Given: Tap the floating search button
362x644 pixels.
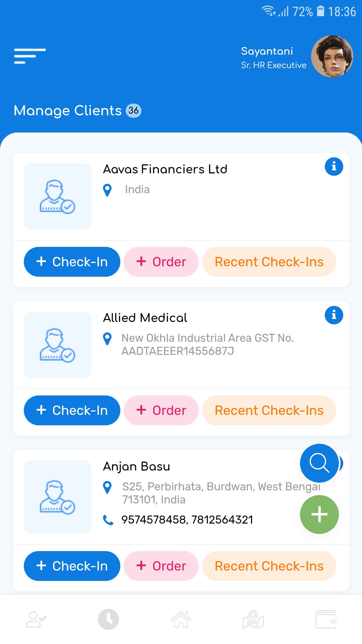Looking at the screenshot, I should coord(319,463).
